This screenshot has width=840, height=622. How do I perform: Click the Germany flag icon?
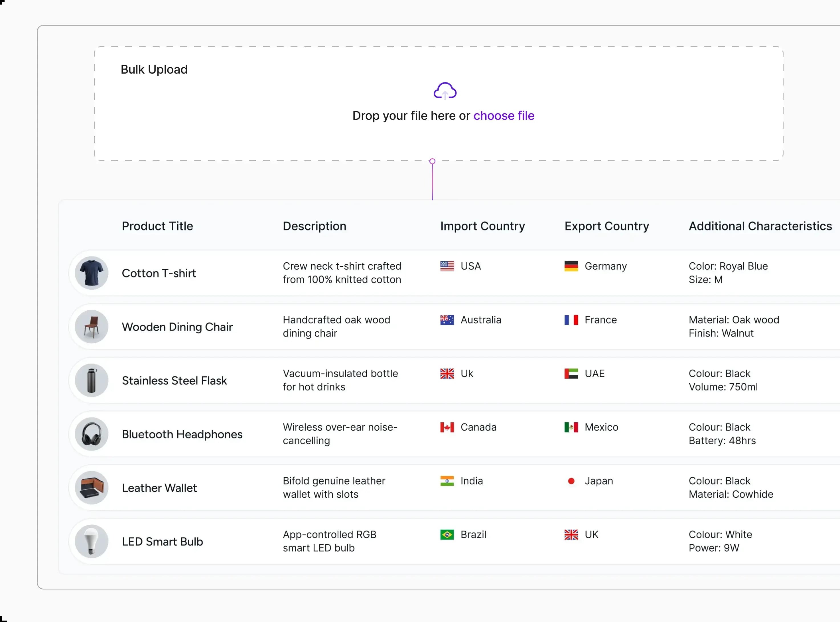coord(571,266)
